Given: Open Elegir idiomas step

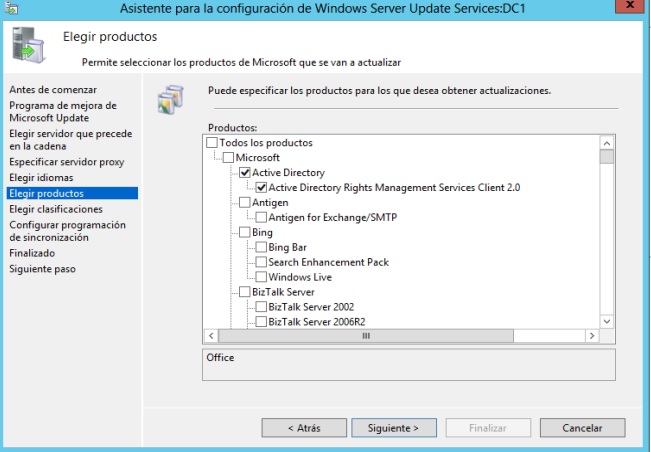Looking at the screenshot, I should pyautogui.click(x=41, y=178).
